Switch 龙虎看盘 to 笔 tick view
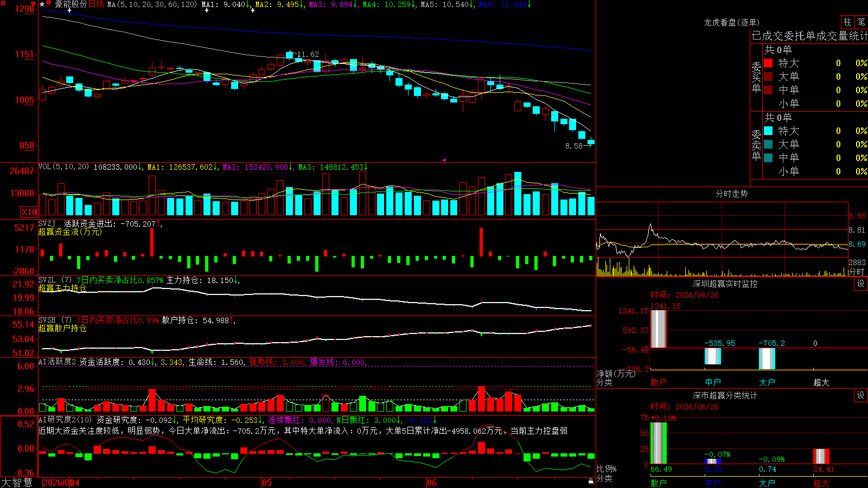Image resolution: width=868 pixels, height=488 pixels. click(861, 22)
